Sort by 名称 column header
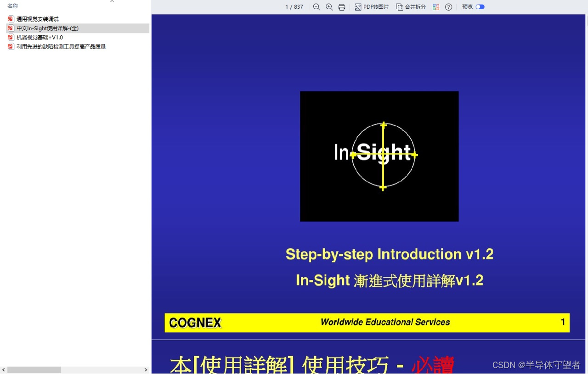The height and width of the screenshot is (374, 588). click(x=13, y=6)
